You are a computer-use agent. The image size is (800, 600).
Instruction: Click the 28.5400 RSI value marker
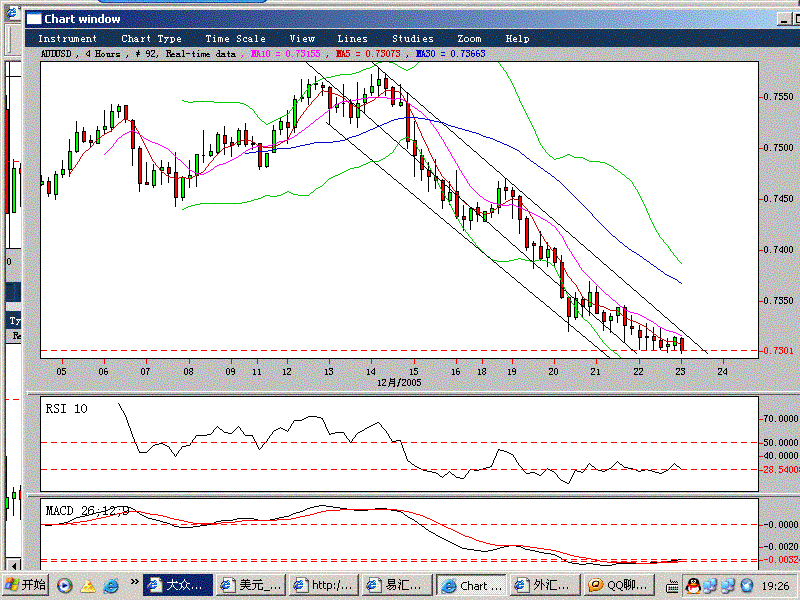coord(781,469)
